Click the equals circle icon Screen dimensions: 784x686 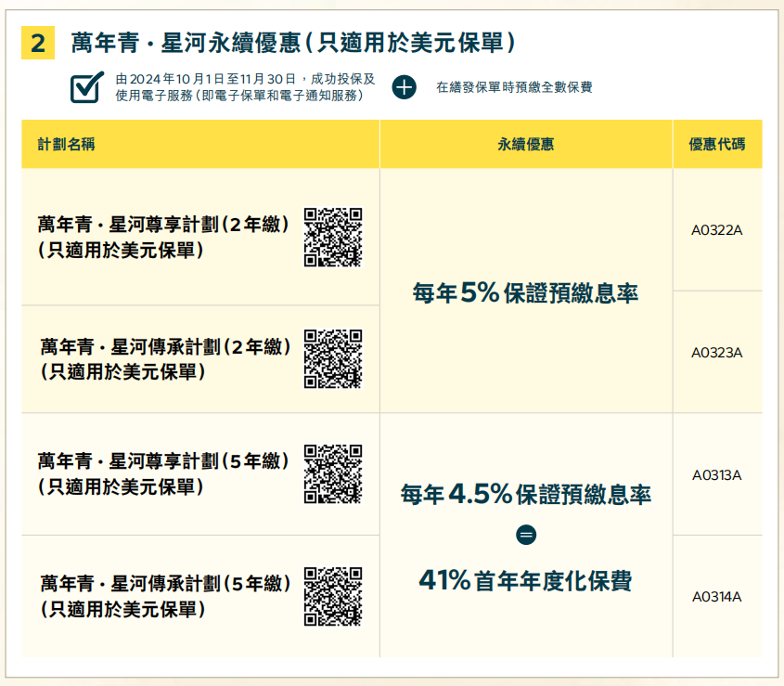(526, 535)
